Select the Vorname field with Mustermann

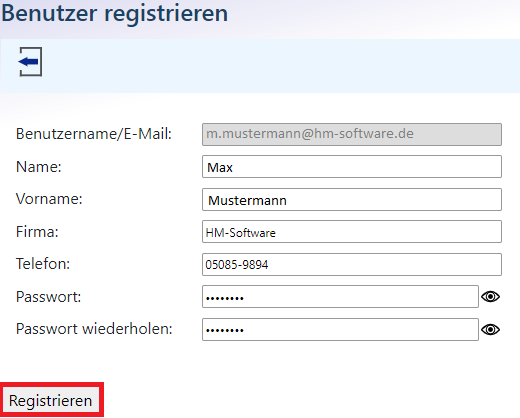(x=352, y=200)
